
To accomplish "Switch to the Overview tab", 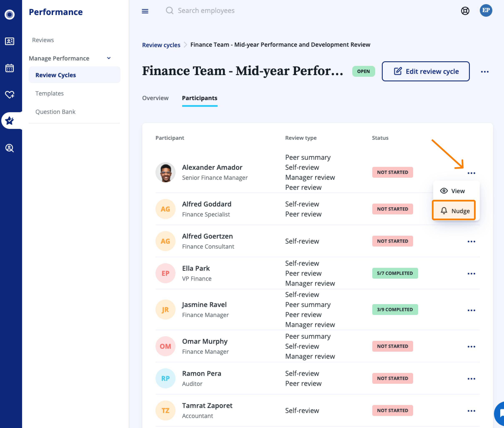I will click(155, 98).
